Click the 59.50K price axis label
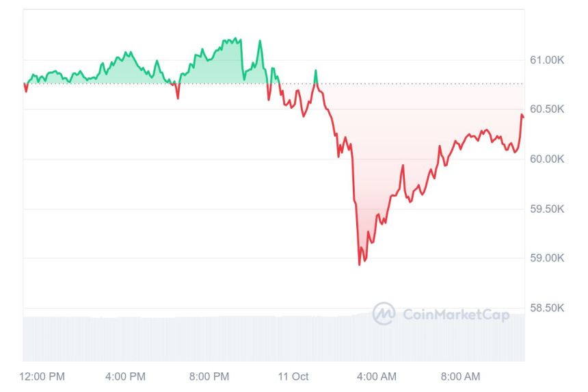The height and width of the screenshot is (392, 588). (x=547, y=209)
